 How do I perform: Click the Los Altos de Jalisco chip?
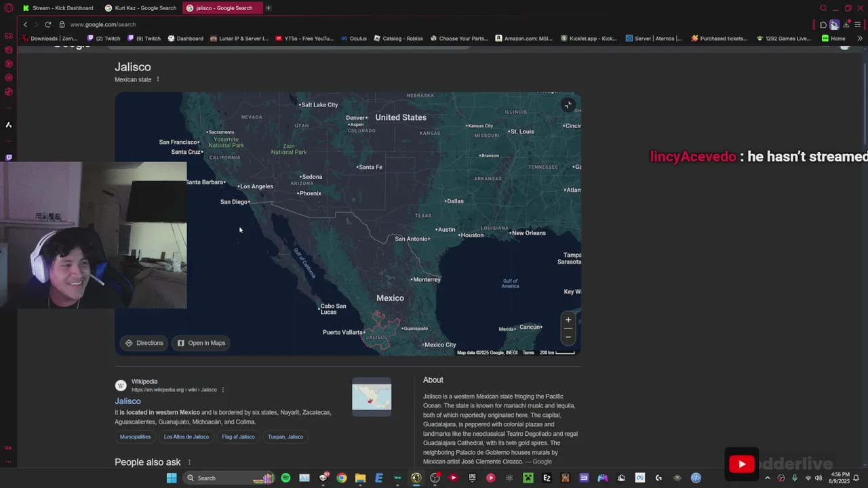pyautogui.click(x=186, y=437)
